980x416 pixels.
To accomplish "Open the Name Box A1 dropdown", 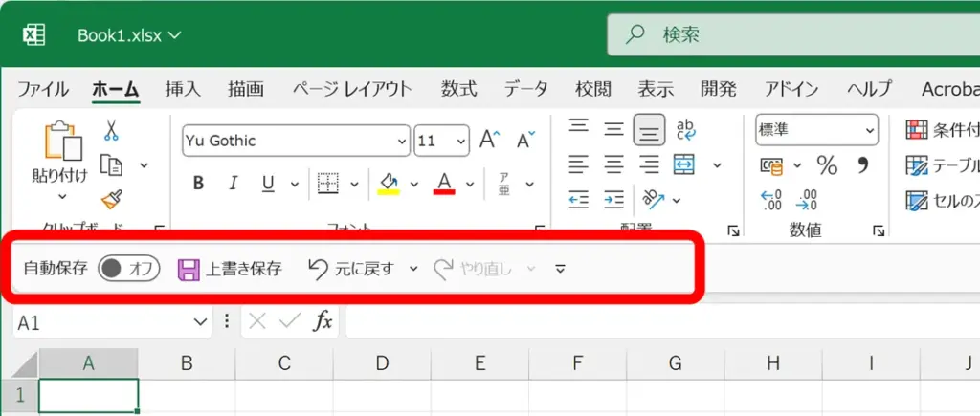I will (200, 321).
